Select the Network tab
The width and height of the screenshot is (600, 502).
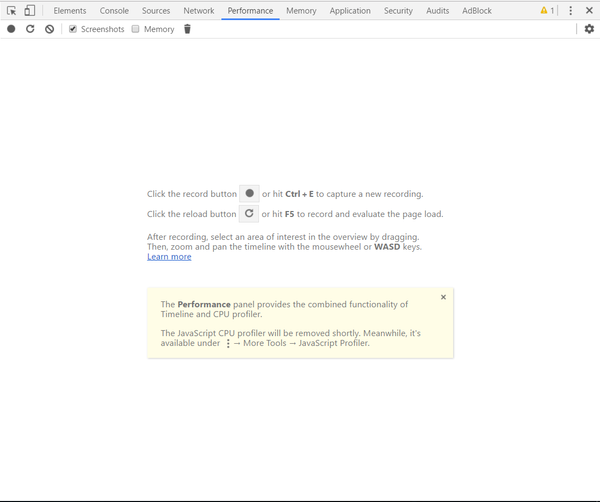click(x=199, y=11)
